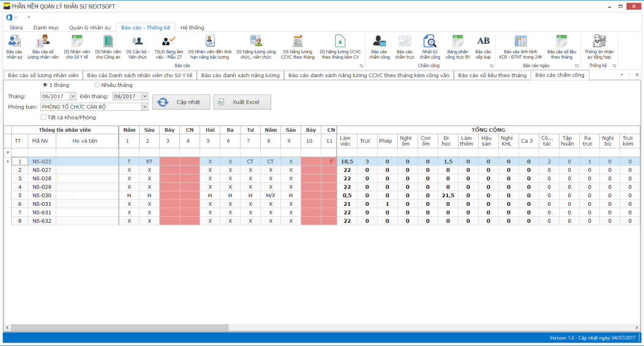The image size is (644, 346).
Task: Choose the 'Nhiều tháng' radio option
Action: click(x=97, y=85)
